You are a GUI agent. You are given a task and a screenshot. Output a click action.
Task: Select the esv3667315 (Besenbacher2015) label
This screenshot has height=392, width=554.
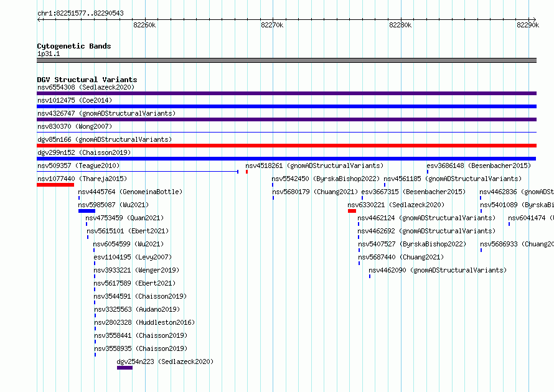pyautogui.click(x=413, y=192)
